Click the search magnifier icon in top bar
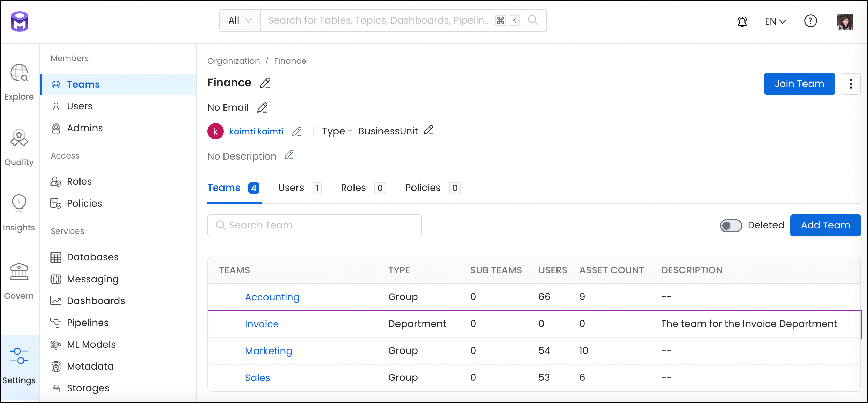The width and height of the screenshot is (868, 403). pos(533,20)
